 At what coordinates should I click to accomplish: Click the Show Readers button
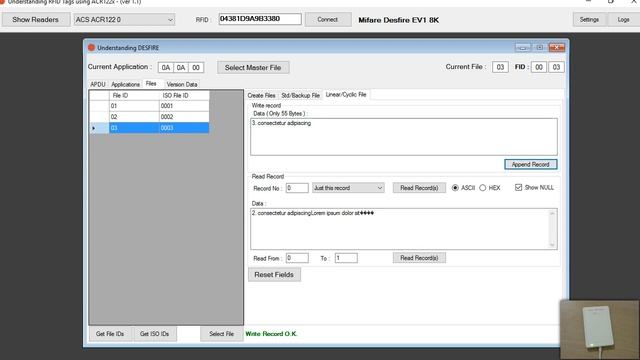pos(36,20)
